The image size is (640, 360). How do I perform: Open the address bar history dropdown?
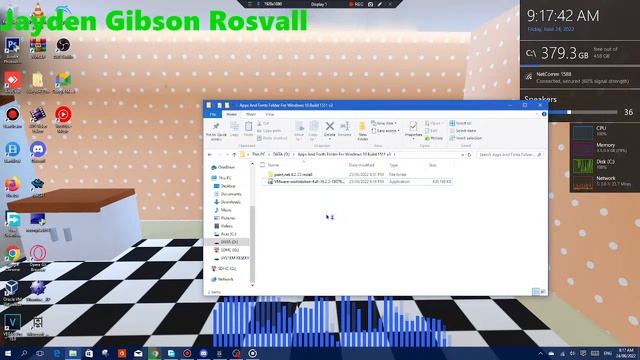pyautogui.click(x=462, y=155)
